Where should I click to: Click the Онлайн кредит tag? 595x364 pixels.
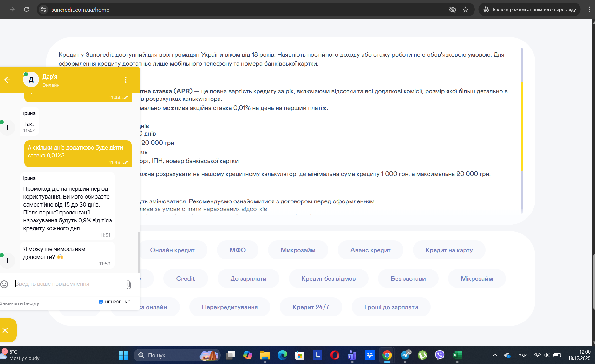coord(172,250)
